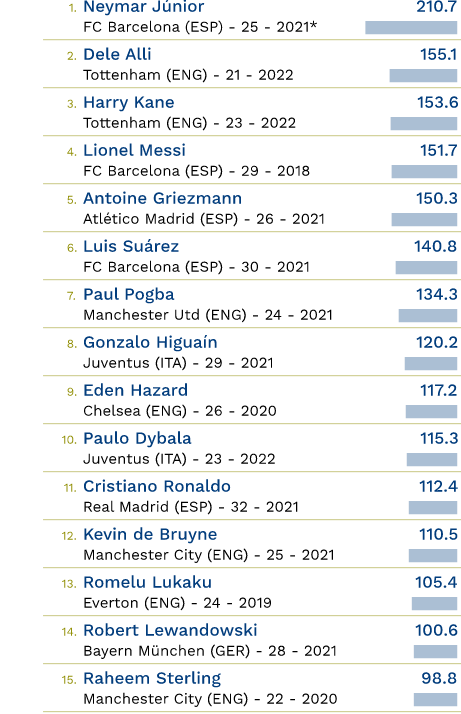Click the value bar under 155.1

[423, 75]
